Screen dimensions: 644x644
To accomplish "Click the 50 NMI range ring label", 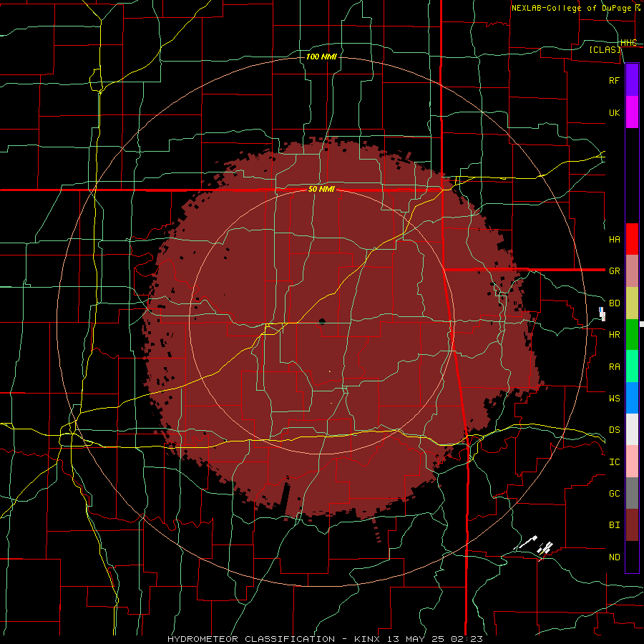I will coord(321,190).
